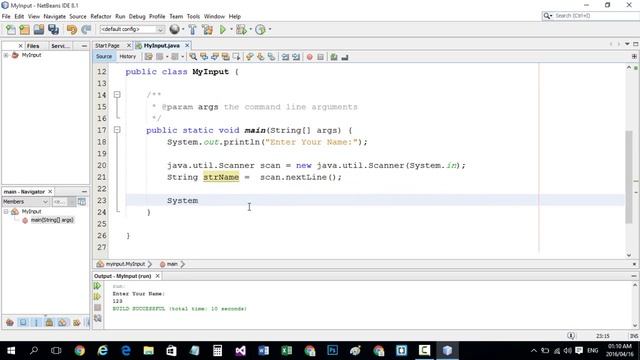Click the globe browser icon in toolbar
The image size is (640, 360).
pyautogui.click(x=174, y=29)
